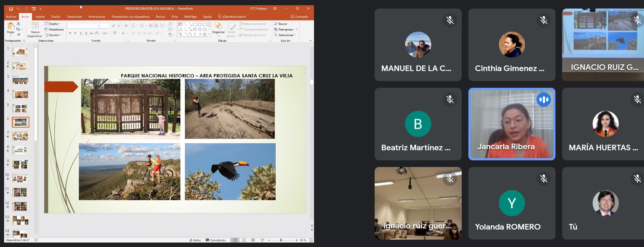Viewport: 644px width, 247px height.
Task: Open the Reemplazar dropdown arrow
Action: [x=297, y=29]
